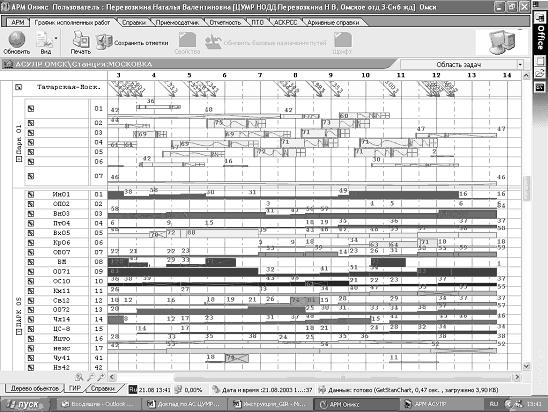Click the update base track assignments icon
The width and height of the screenshot is (548, 412).
pos(213,42)
